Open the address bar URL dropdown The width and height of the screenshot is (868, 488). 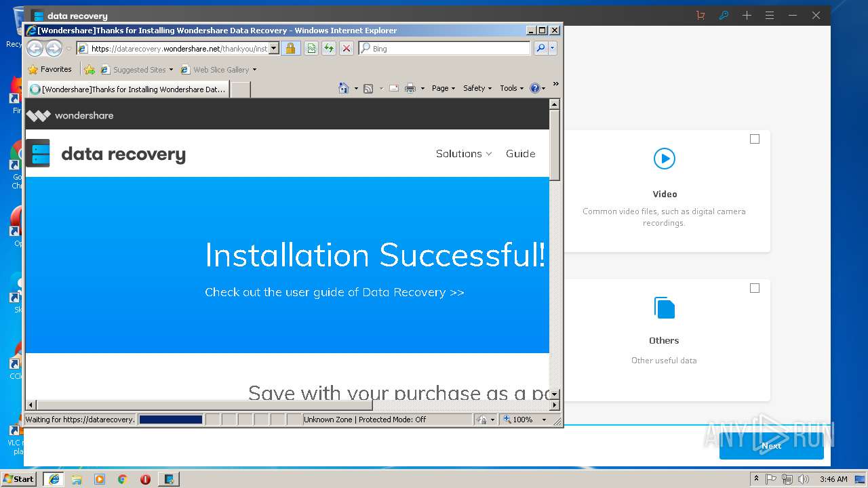point(274,48)
